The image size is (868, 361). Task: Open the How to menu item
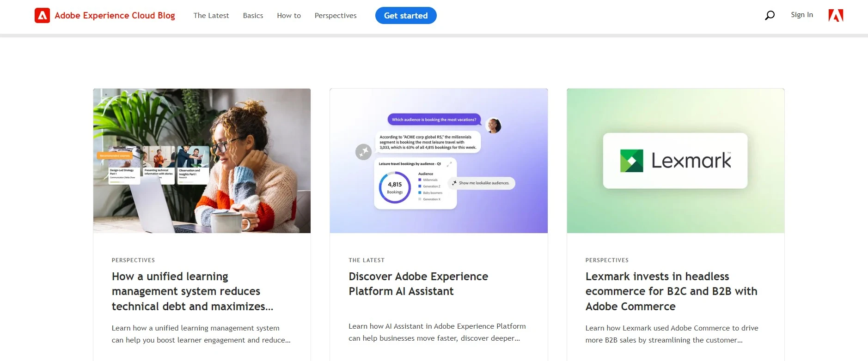click(289, 15)
